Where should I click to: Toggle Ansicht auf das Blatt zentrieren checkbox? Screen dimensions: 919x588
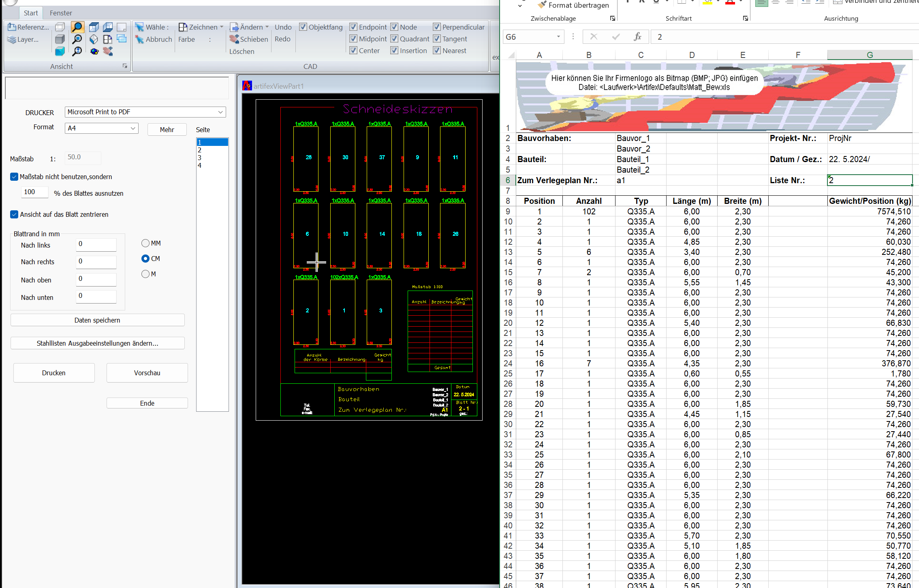pos(14,214)
